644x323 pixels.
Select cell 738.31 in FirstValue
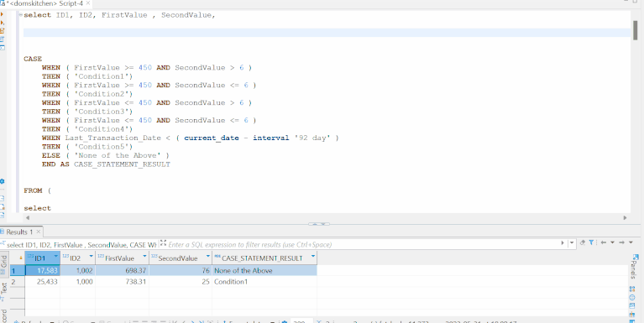click(122, 282)
